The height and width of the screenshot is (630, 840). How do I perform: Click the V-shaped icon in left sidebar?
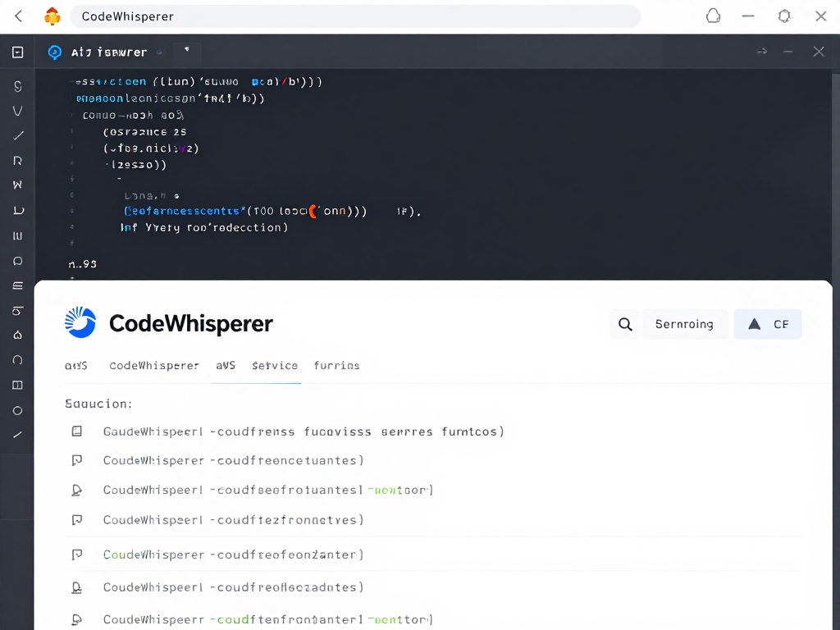[18, 111]
